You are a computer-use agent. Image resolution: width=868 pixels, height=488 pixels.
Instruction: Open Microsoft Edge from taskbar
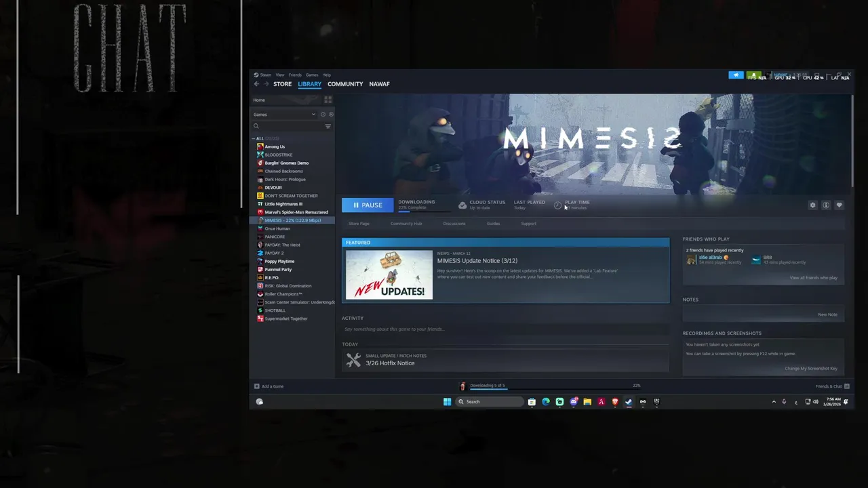(546, 402)
